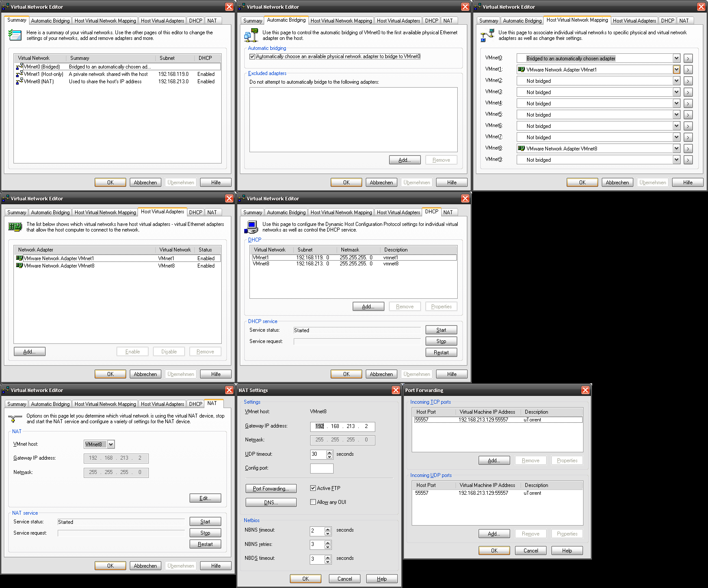The image size is (708, 588).
Task: Click the arrow button beside the VMnet0 mapping
Action: (x=688, y=59)
